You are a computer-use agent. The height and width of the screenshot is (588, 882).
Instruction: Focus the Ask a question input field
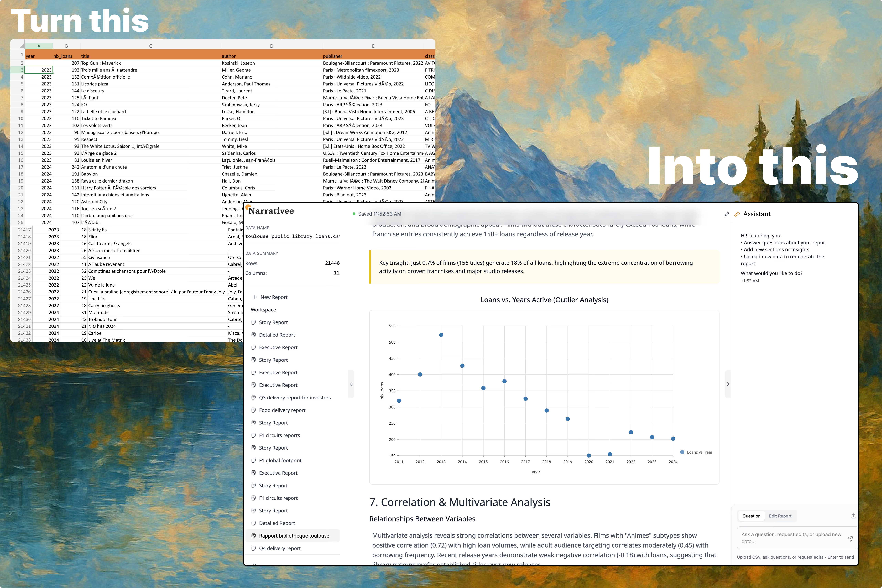[x=797, y=538]
